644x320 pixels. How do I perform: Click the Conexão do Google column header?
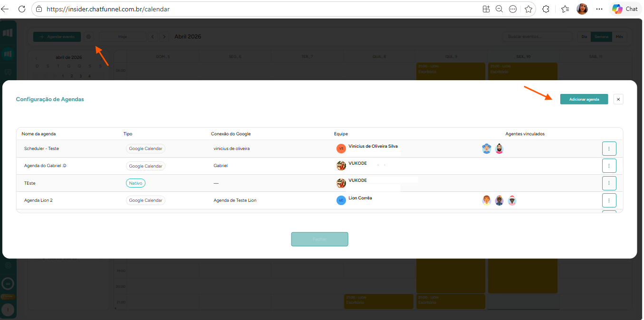231,134
